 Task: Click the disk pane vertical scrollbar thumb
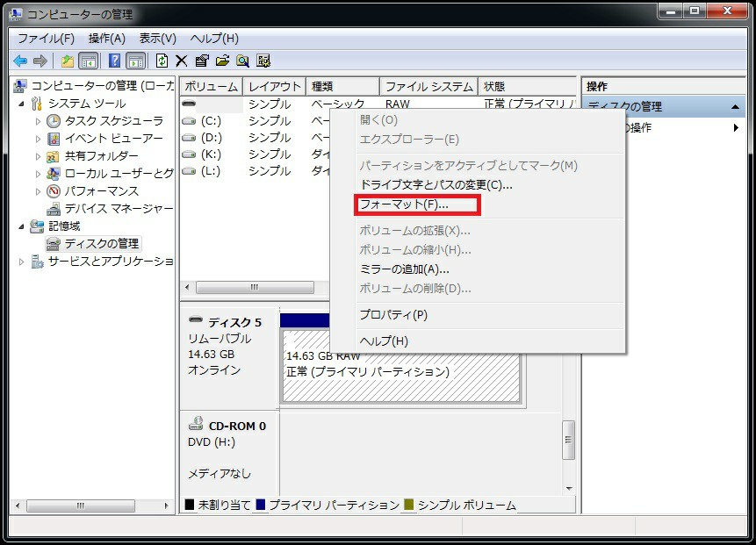point(569,441)
